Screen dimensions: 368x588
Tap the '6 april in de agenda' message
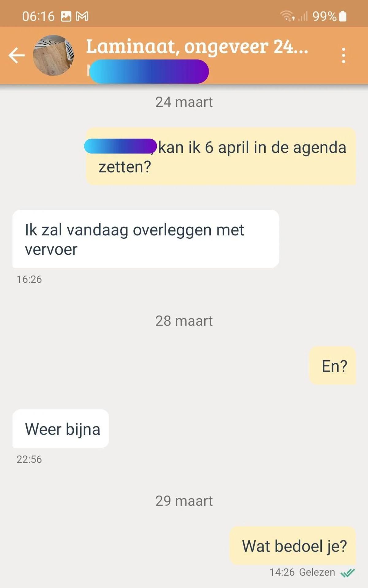point(221,156)
